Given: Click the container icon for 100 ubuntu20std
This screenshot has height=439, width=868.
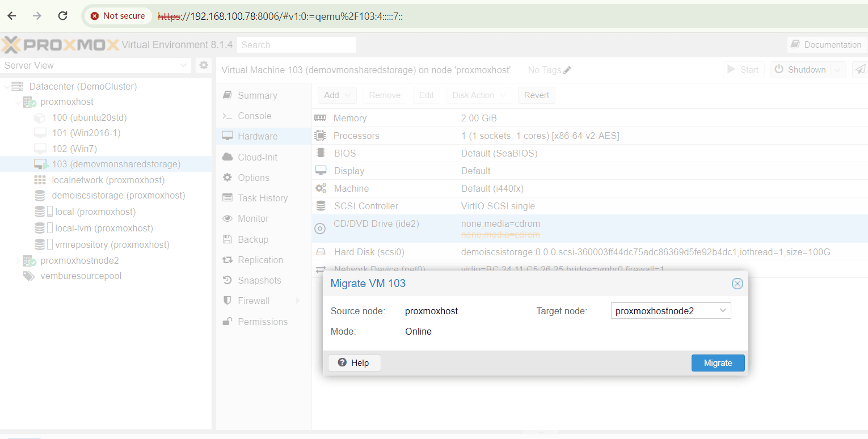Looking at the screenshot, I should 40,118.
